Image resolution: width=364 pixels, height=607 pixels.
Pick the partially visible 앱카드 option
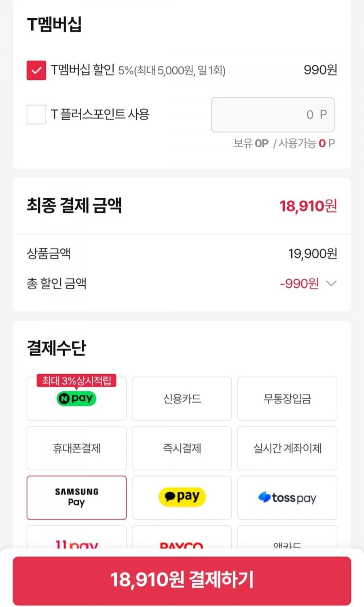click(x=287, y=540)
